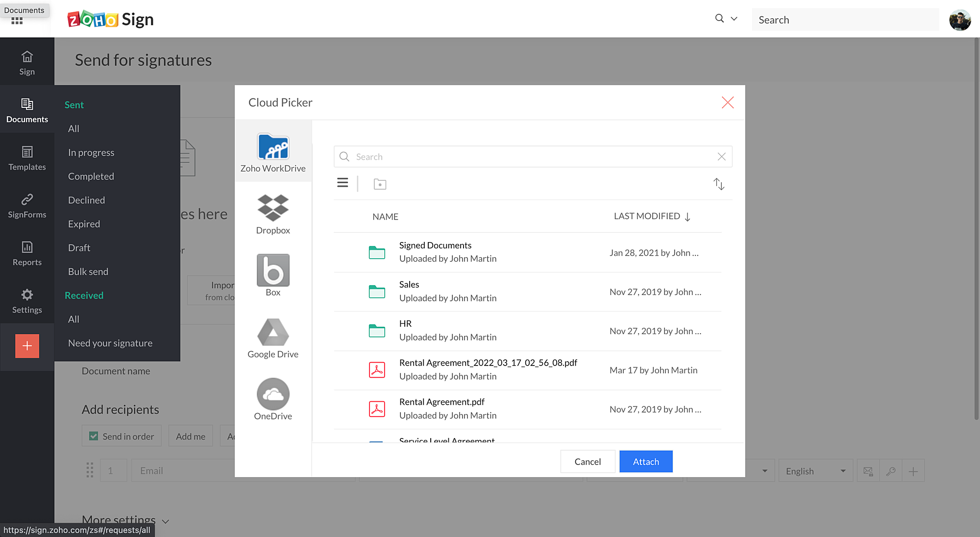The image size is (980, 537).
Task: Focus the Cloud Picker search field
Action: coord(533,157)
